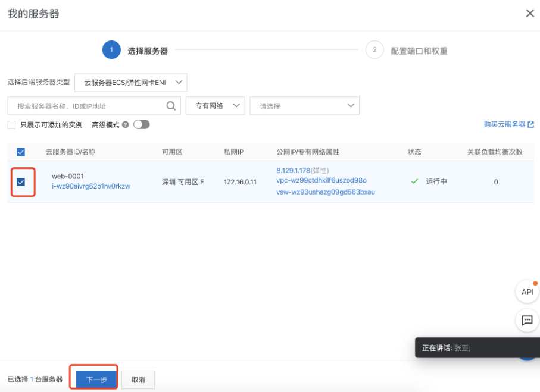The height and width of the screenshot is (392, 540).
Task: Toggle the select-all checkbox in table header
Action: click(x=20, y=152)
